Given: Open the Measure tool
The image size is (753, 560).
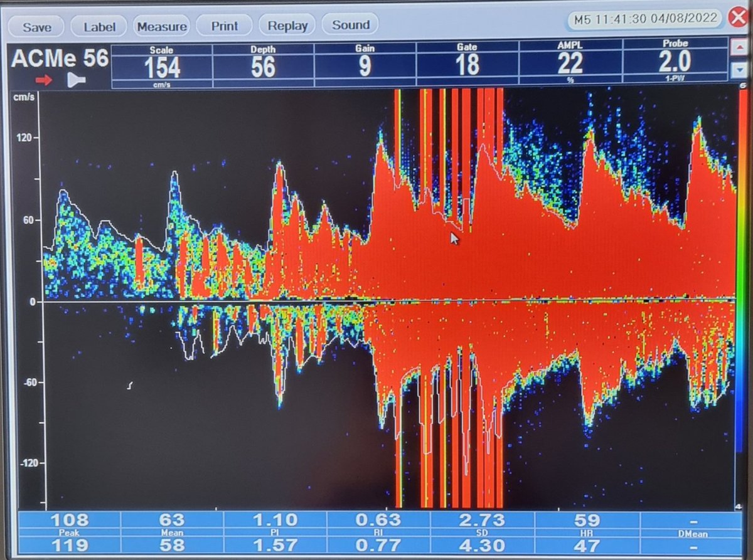Looking at the screenshot, I should pos(162,26).
